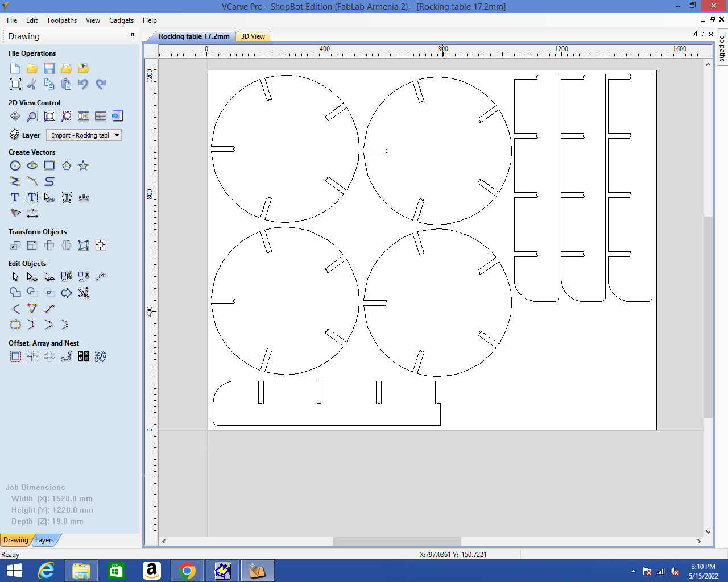Open the Align Objects tool

pyautogui.click(x=101, y=245)
